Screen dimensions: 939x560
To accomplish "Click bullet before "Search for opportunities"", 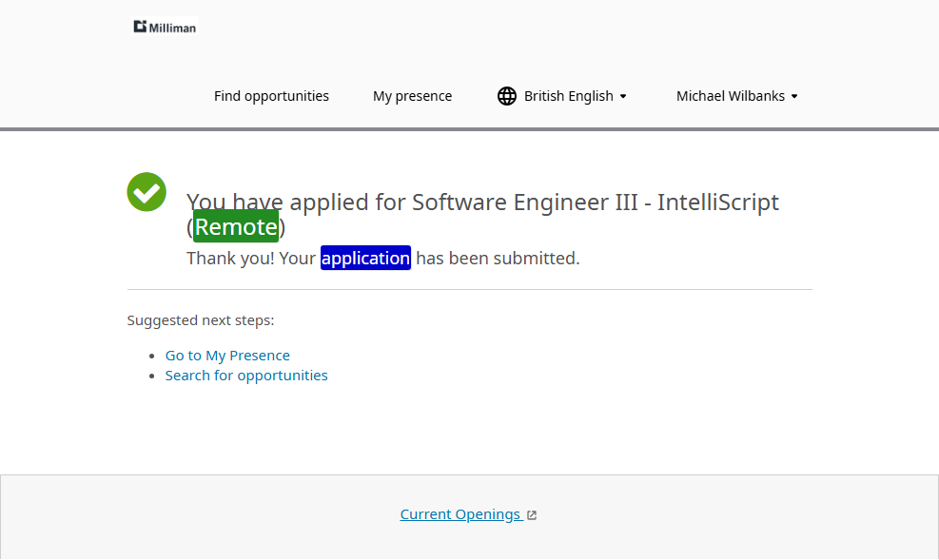I will pos(153,377).
